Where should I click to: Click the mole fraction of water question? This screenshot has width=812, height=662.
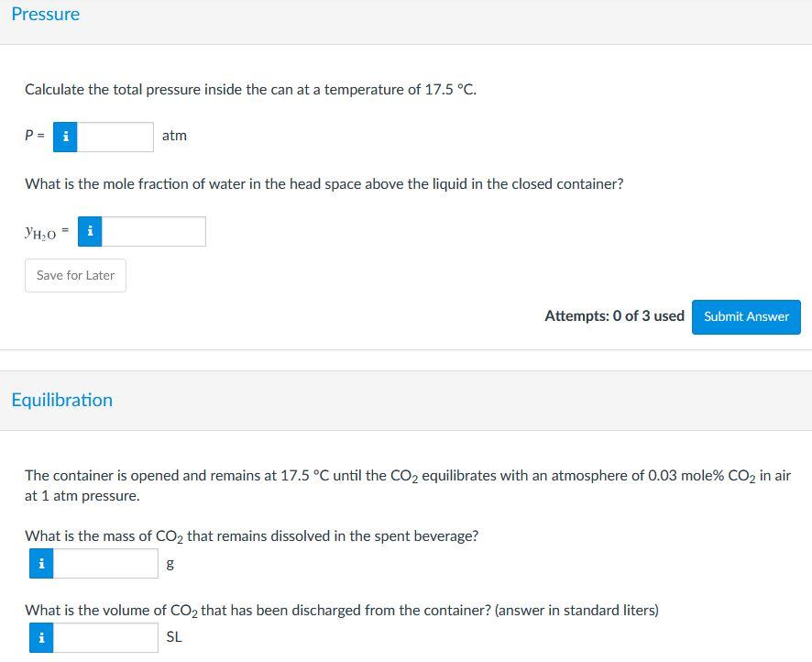point(324,184)
